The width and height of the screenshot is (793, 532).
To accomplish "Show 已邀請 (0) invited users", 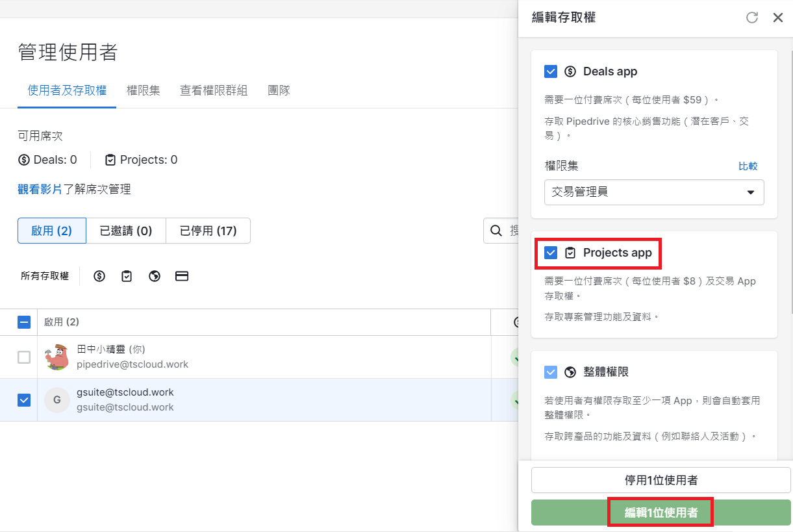I will [x=126, y=231].
